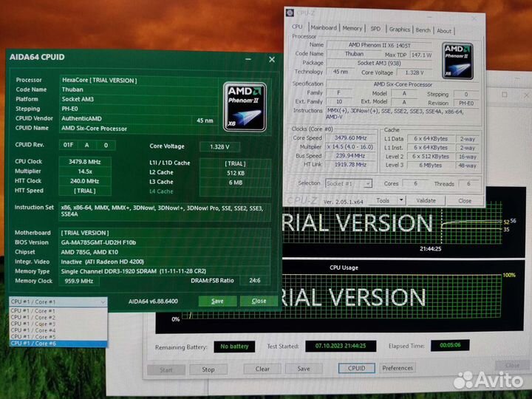Open the Bench tab in CPU-Z
The width and height of the screenshot is (532, 399).
(x=423, y=30)
